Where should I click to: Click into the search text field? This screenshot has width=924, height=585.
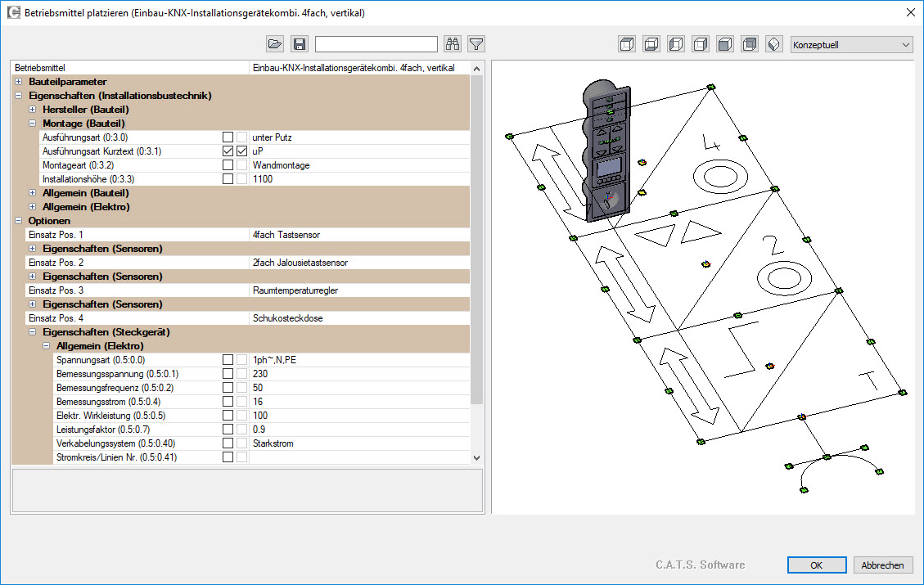pyautogui.click(x=376, y=44)
